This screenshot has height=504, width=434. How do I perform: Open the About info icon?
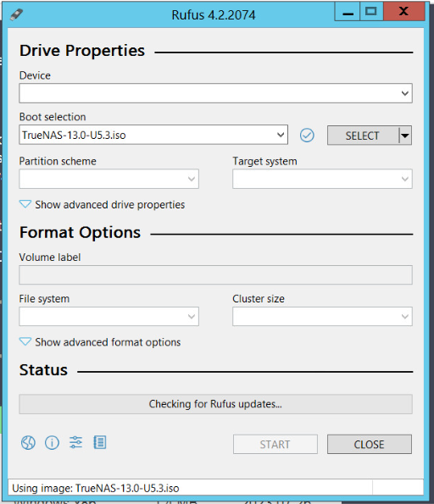point(52,443)
